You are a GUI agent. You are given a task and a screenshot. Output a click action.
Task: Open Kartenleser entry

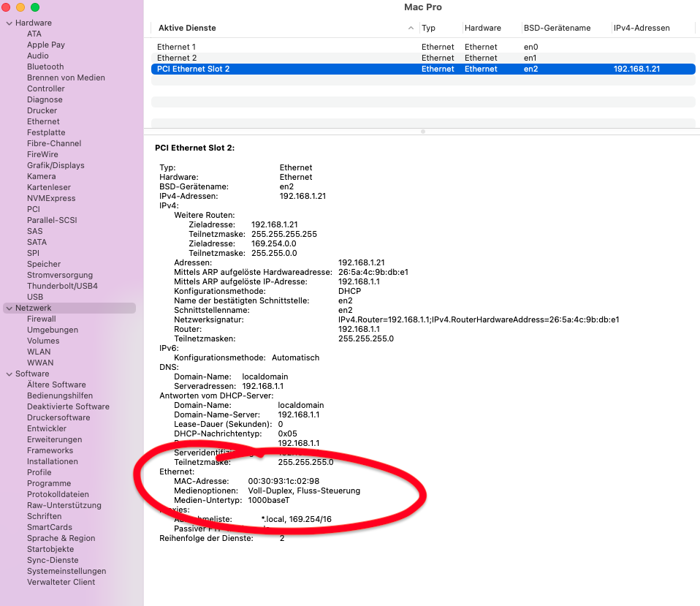pyautogui.click(x=49, y=187)
